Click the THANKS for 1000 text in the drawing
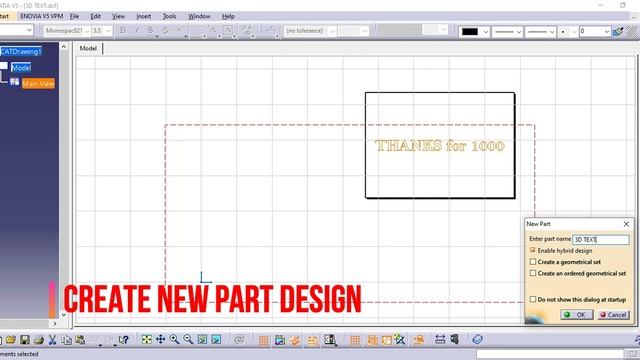This screenshot has width=640, height=360. 440,146
